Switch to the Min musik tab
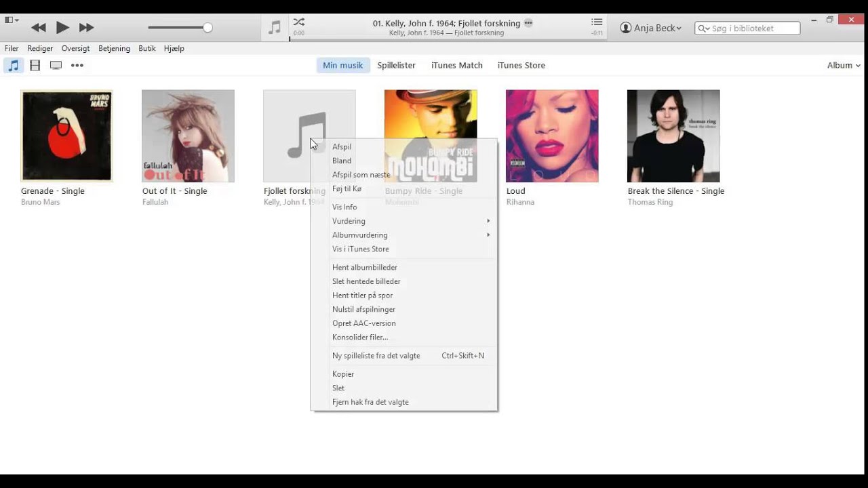The image size is (868, 488). [x=342, y=66]
